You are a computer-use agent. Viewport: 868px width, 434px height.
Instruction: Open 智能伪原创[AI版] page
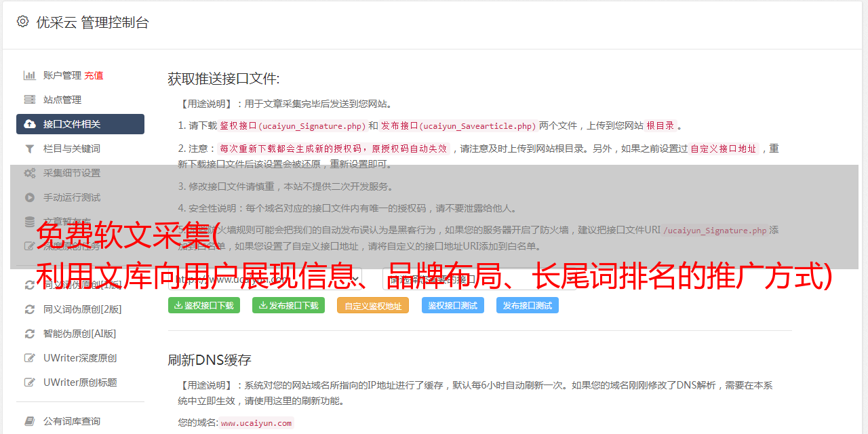pyautogui.click(x=80, y=334)
